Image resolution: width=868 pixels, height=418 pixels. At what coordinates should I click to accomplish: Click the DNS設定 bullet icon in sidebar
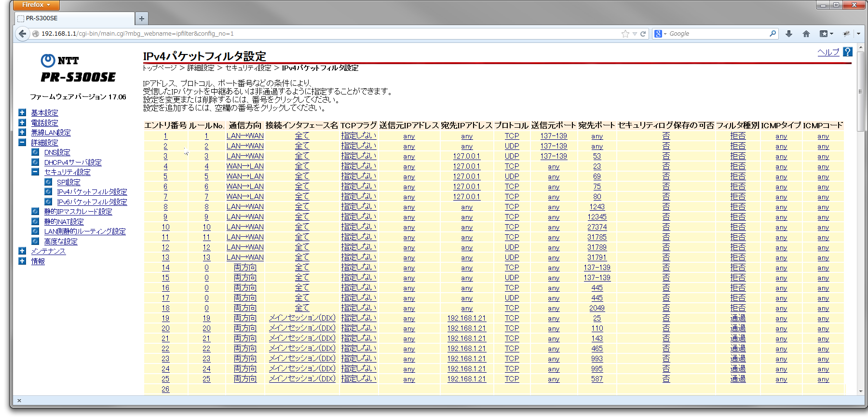pyautogui.click(x=35, y=152)
